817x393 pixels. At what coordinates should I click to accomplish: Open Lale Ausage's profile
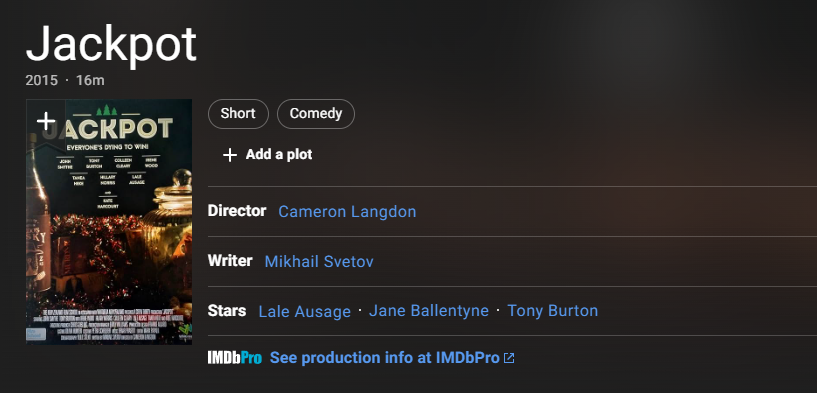point(305,311)
